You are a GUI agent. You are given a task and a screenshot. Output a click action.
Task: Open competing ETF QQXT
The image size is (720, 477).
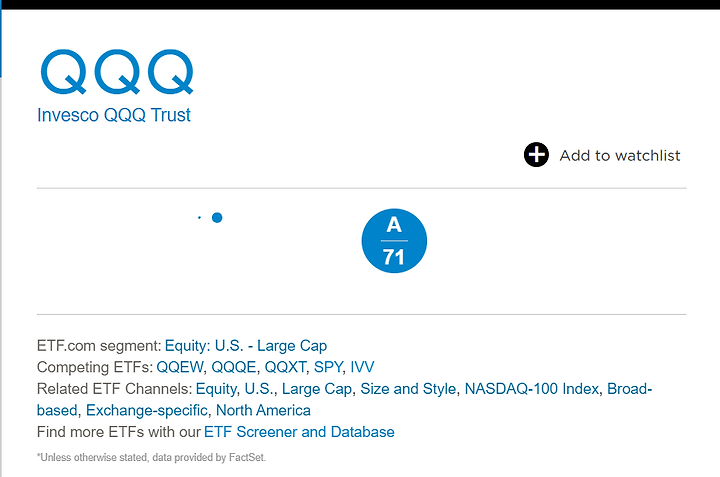click(285, 367)
